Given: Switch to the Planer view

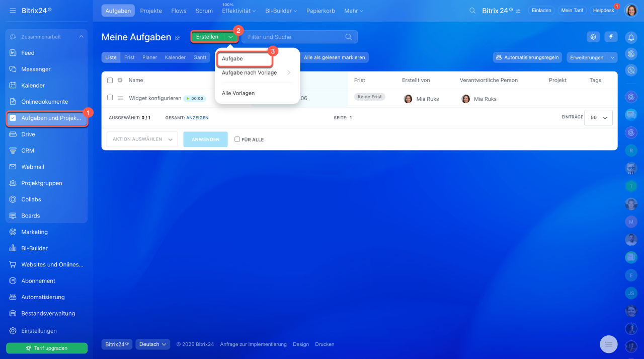Looking at the screenshot, I should point(150,57).
